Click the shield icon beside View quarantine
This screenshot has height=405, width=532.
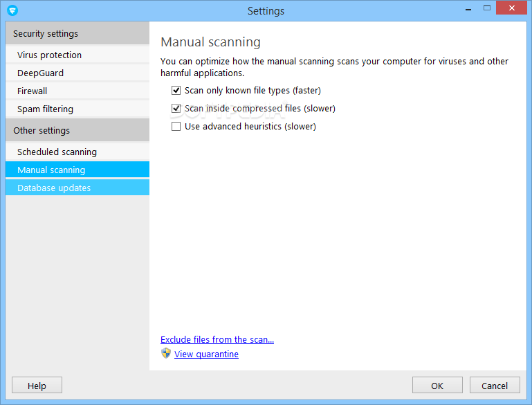coord(166,353)
